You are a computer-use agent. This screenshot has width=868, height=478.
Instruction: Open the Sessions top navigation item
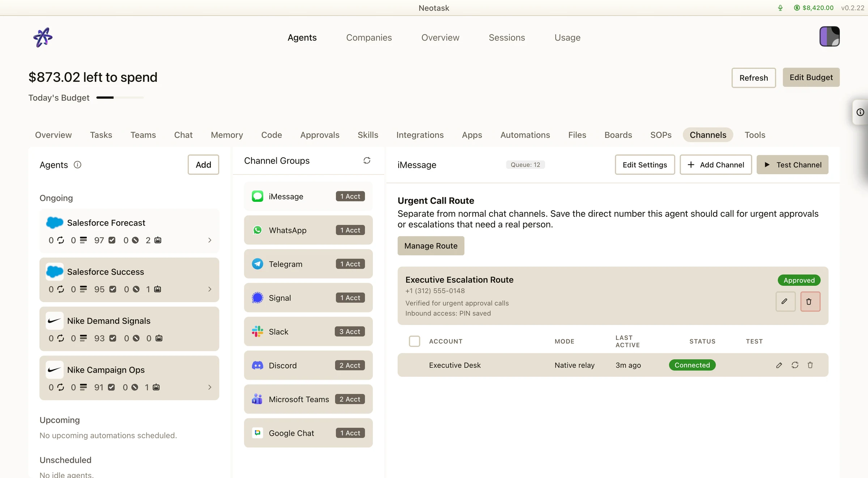point(507,38)
